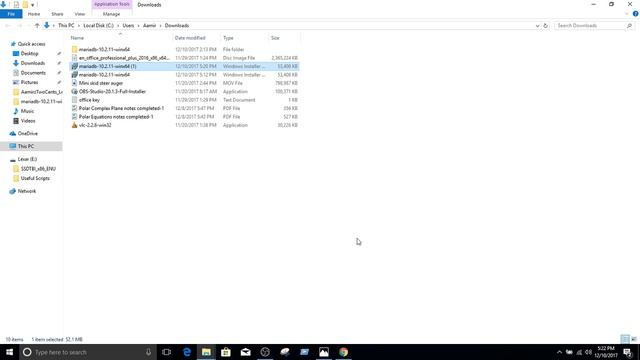Click the Application Tools contextual tab header
Viewport: 640px width, 360px height.
coord(111,4)
